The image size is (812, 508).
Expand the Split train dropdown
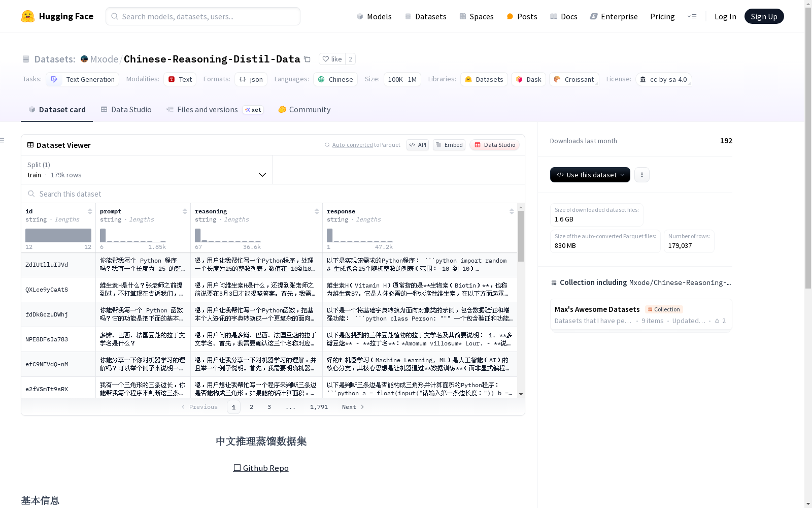147,170
